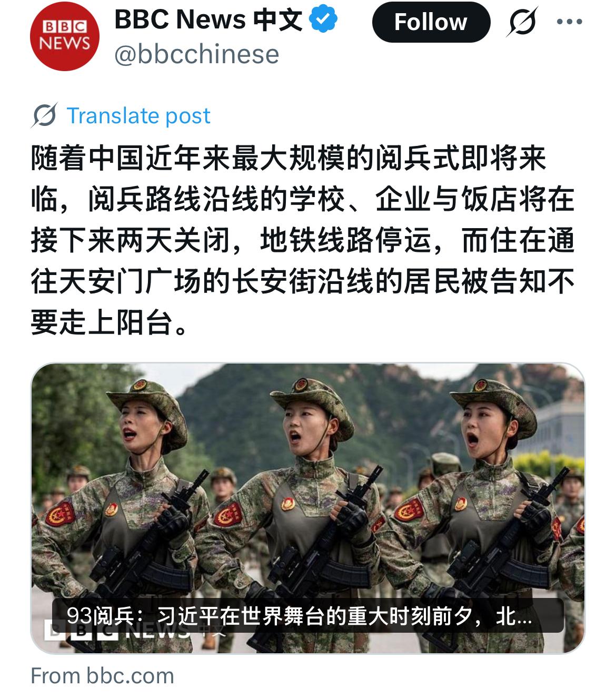Open the @bbcchinese handle link

click(x=196, y=54)
